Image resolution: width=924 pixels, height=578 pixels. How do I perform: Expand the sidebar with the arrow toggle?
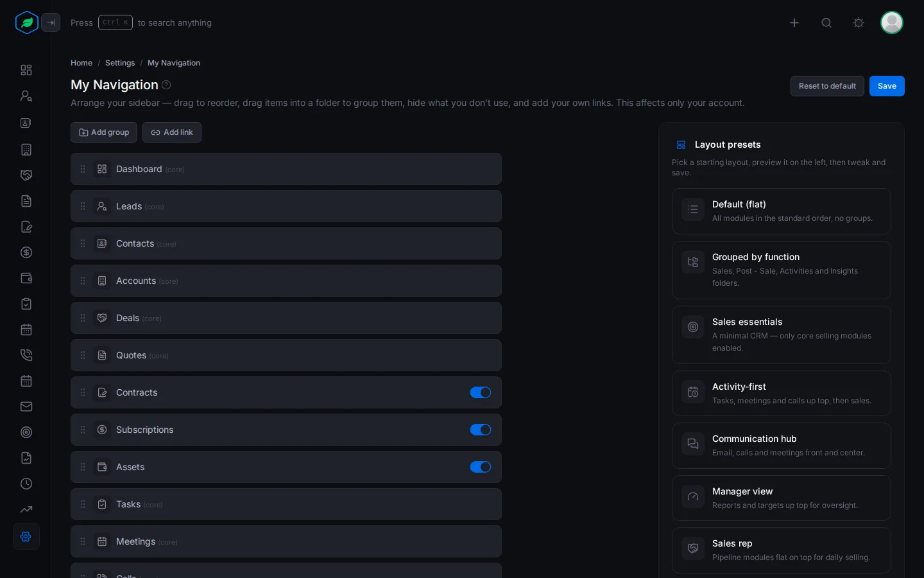click(51, 22)
